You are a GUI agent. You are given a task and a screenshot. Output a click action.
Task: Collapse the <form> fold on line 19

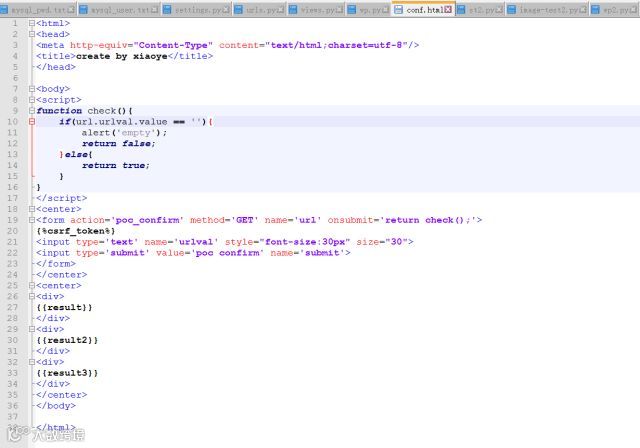coord(32,220)
